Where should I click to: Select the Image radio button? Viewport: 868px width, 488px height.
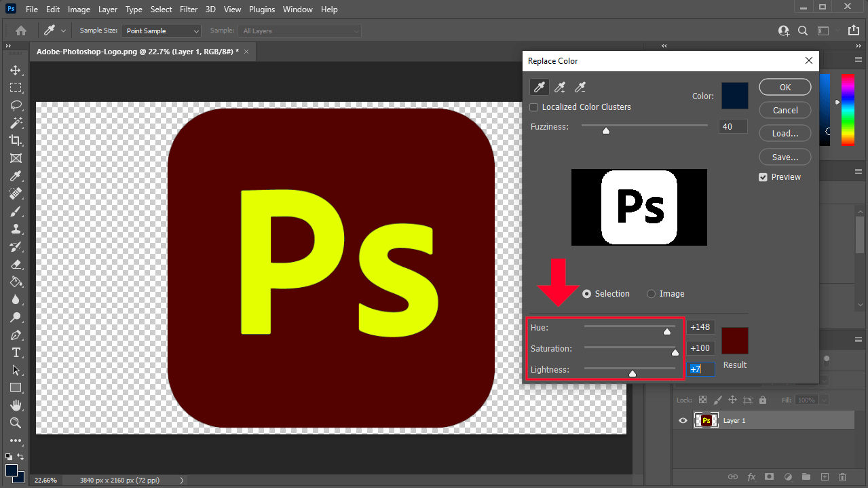pos(652,294)
